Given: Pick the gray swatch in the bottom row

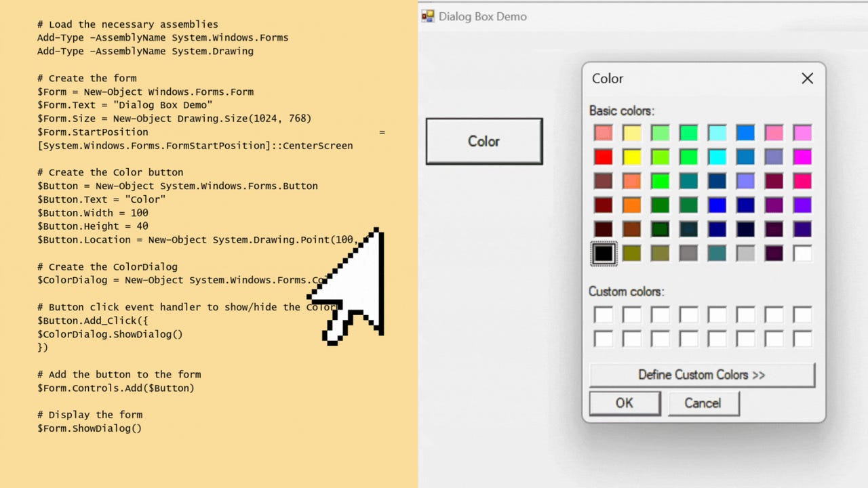Looking at the screenshot, I should coord(688,253).
